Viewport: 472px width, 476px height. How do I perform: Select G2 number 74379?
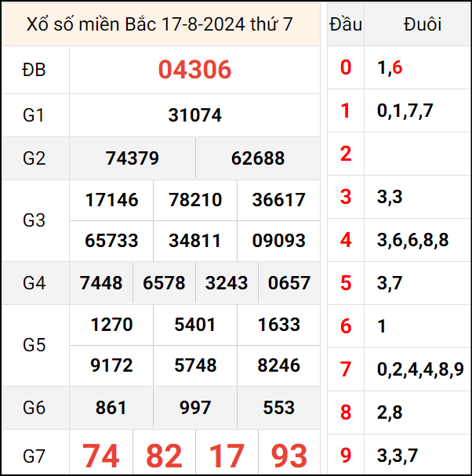[132, 158]
